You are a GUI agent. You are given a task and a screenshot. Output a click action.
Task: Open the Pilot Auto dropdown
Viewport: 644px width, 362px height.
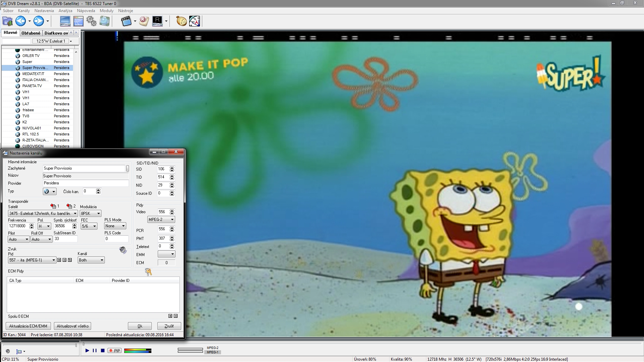tap(18, 239)
